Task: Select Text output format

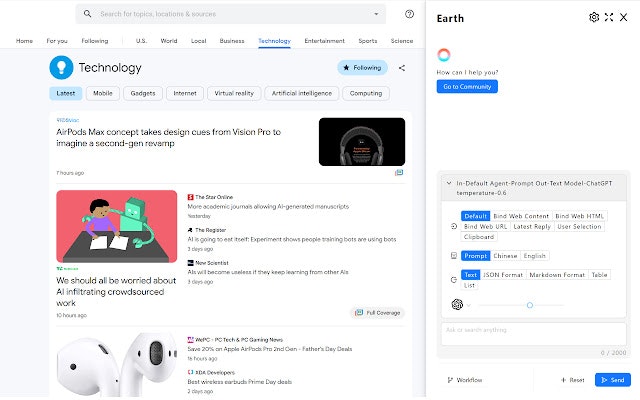Action: point(470,275)
